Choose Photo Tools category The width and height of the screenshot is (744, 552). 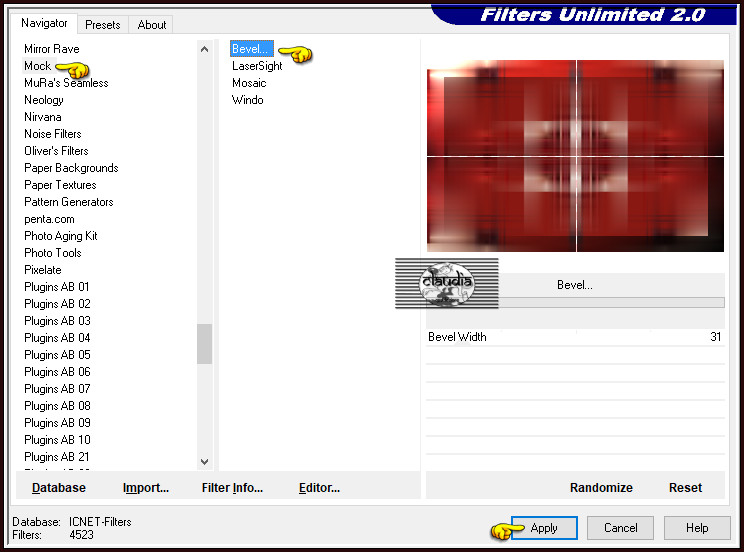click(53, 253)
